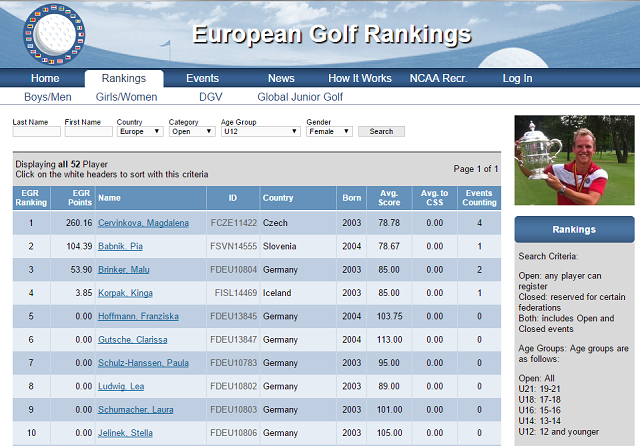This screenshot has height=446, width=640.
Task: Click the Log In link
Action: coord(517,78)
